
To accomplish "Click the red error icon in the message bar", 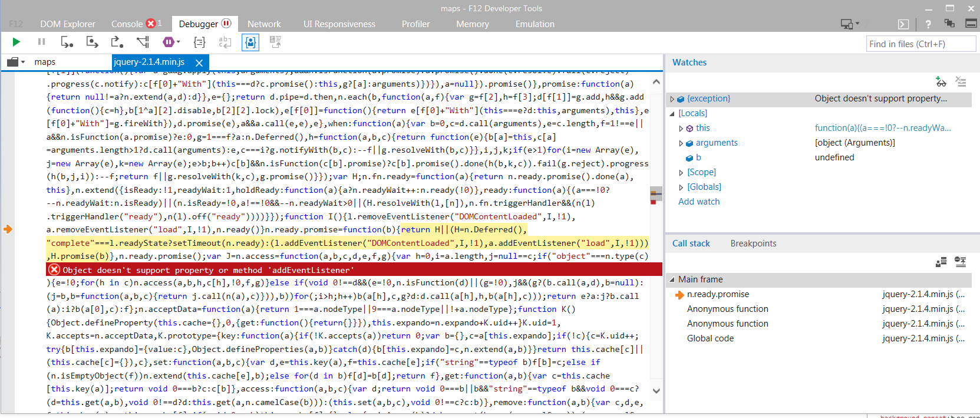I will tap(54, 269).
